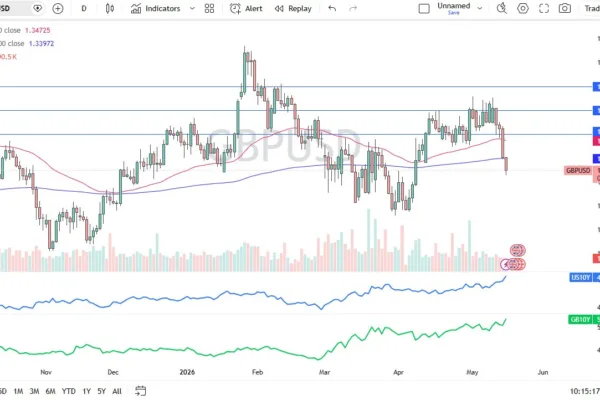Click the Jun label on time axis
The width and height of the screenshot is (600, 400).
tap(543, 372)
